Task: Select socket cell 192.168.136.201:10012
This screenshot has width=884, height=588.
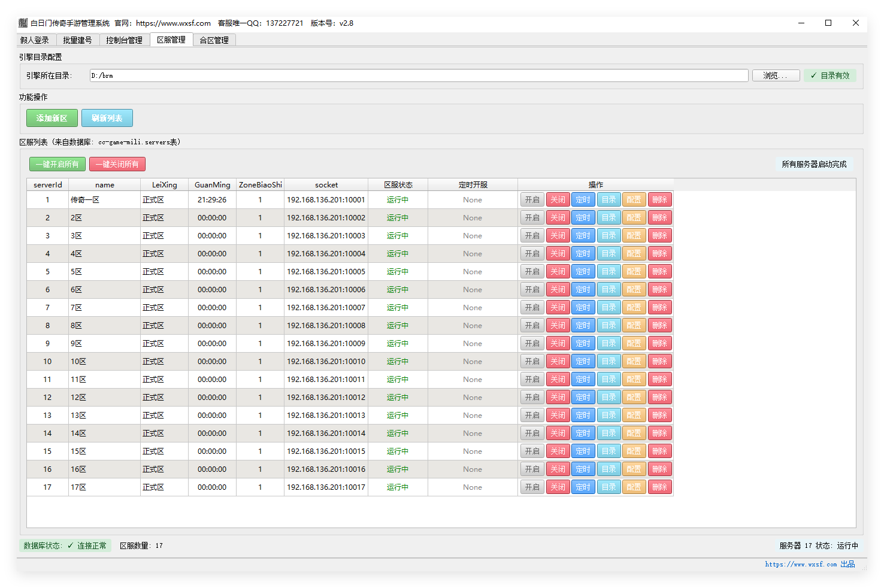Action: (x=326, y=398)
